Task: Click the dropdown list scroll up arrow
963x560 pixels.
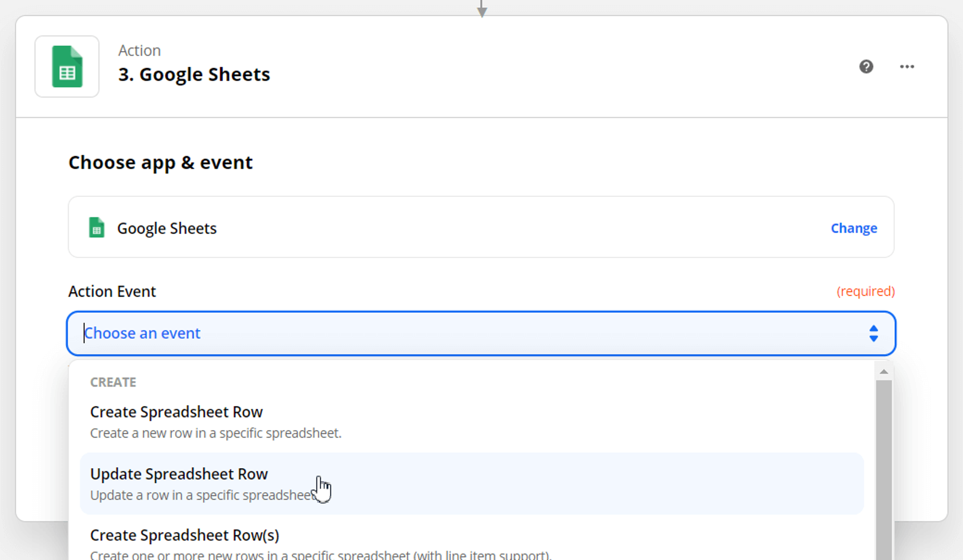Action: 884,371
